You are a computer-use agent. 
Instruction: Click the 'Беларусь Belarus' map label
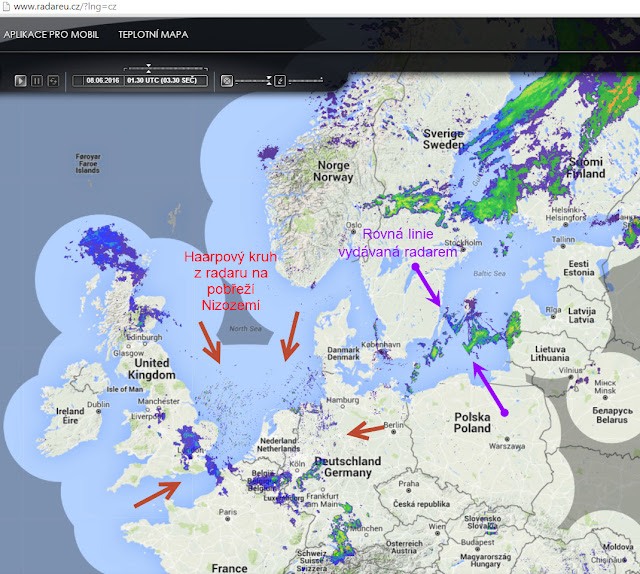point(612,415)
